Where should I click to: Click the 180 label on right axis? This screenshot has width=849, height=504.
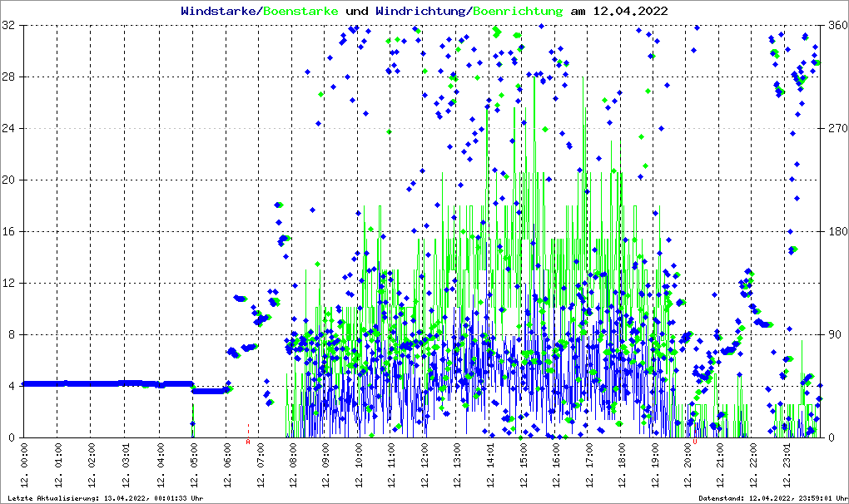click(837, 231)
